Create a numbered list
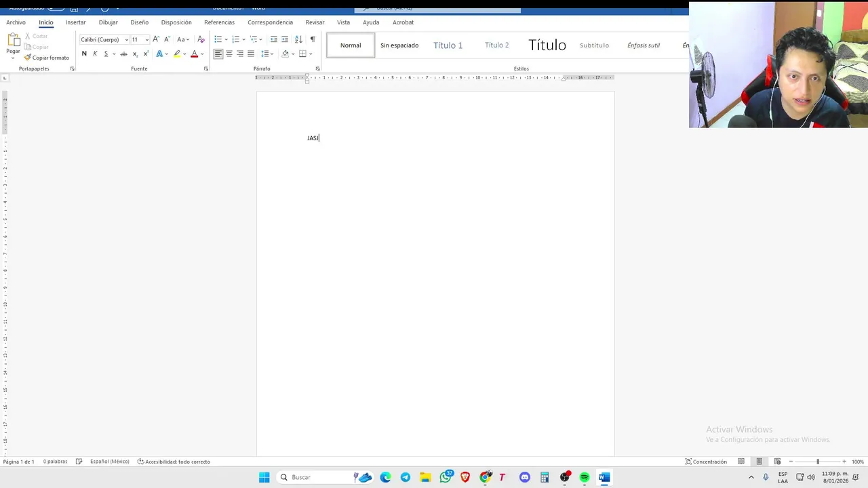Image resolution: width=868 pixels, height=488 pixels. (236, 39)
